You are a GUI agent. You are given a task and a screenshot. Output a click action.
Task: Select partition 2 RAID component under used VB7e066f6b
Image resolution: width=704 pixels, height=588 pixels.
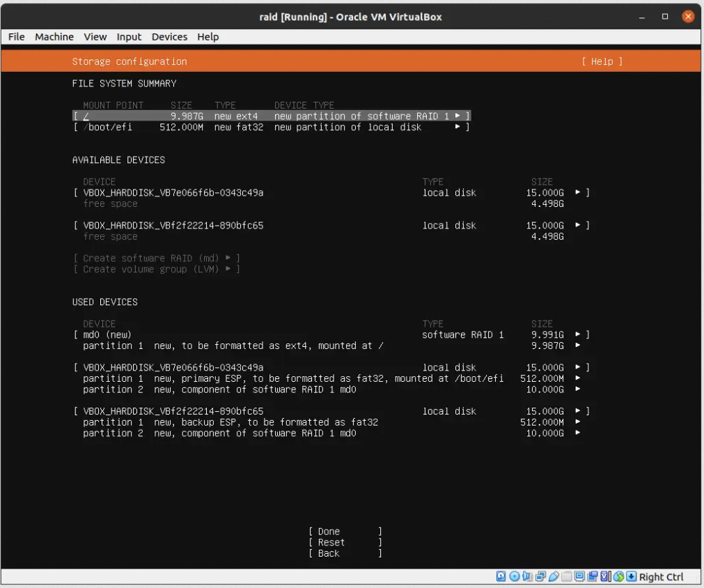coord(331,389)
